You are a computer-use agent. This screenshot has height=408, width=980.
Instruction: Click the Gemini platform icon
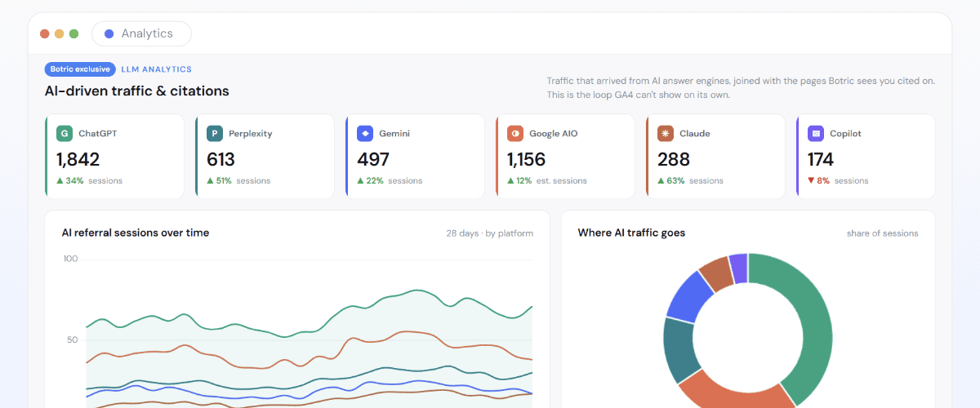tap(365, 134)
